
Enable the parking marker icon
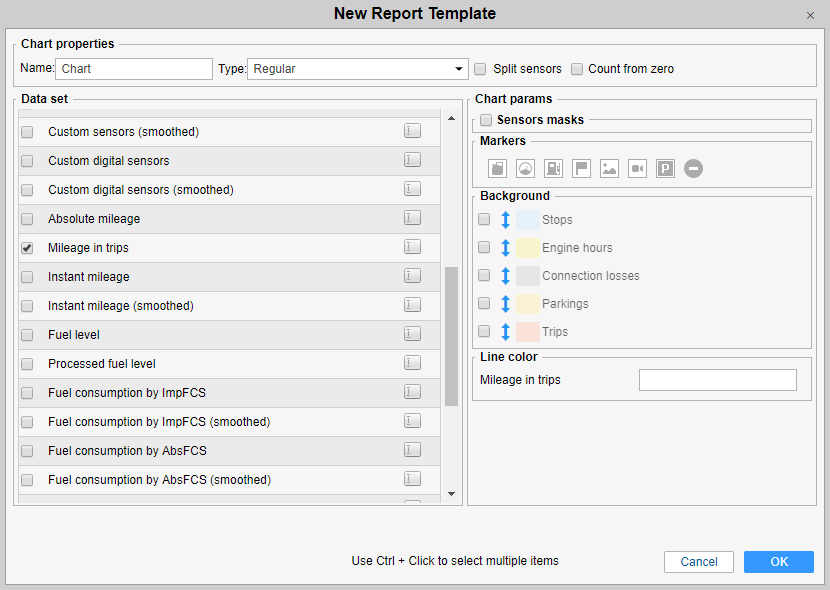pos(665,169)
